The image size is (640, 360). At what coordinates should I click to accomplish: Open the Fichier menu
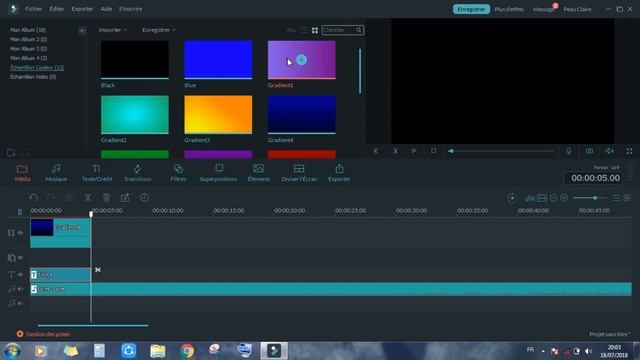click(33, 9)
